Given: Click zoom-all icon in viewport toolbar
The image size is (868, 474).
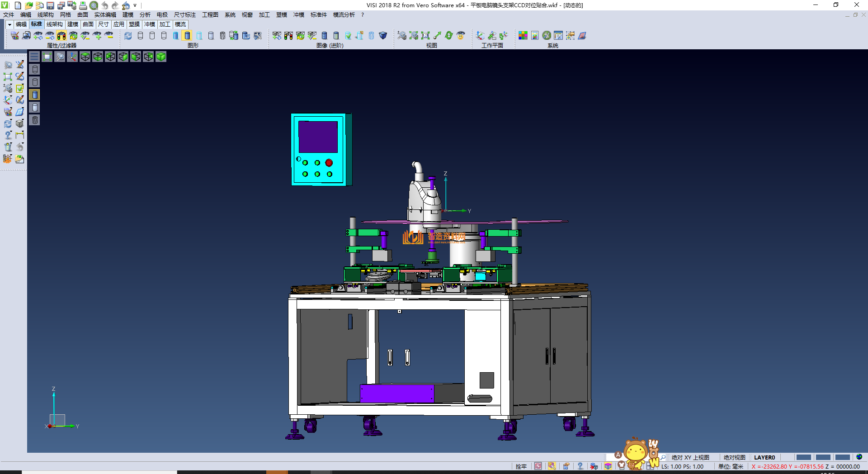Looking at the screenshot, I should [47, 57].
